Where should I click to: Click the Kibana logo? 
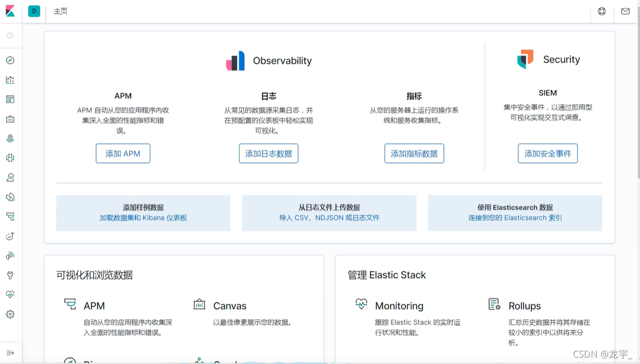(x=10, y=11)
